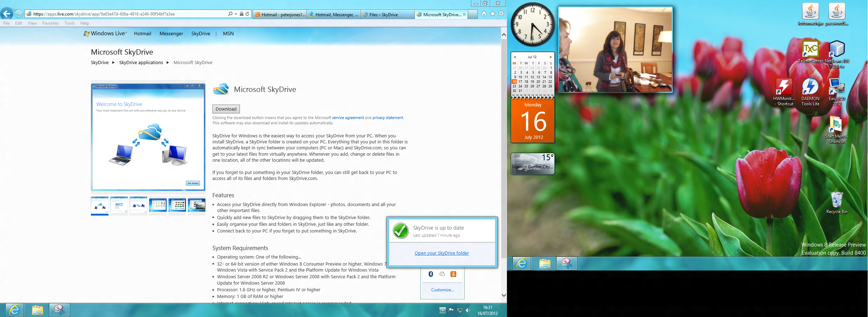Click the security lock icon in address bar
This screenshot has width=868, height=317.
coord(241,14)
